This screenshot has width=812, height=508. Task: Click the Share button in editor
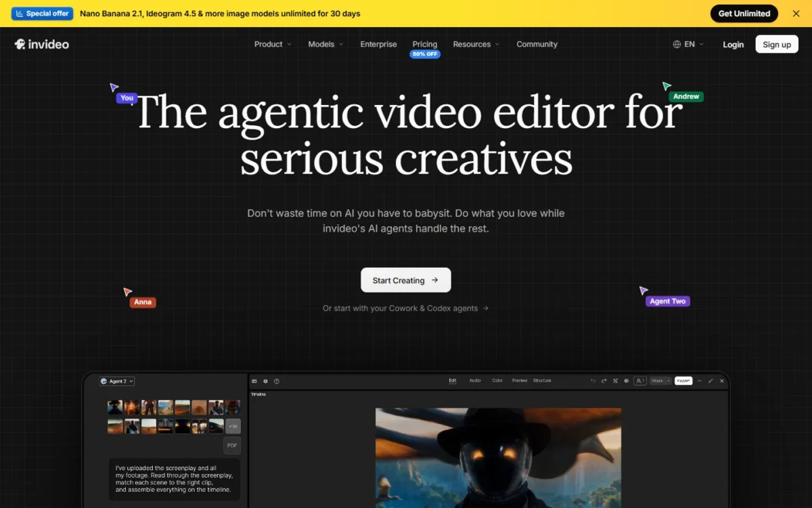click(x=657, y=381)
